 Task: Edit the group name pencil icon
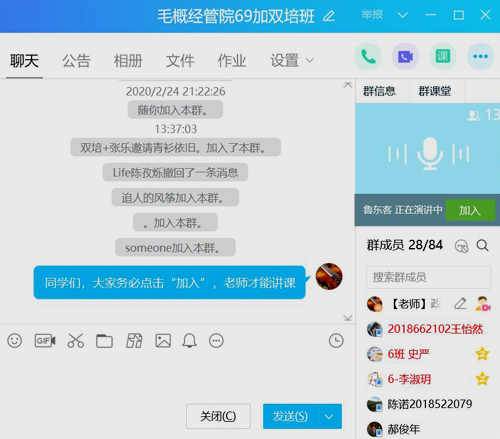[x=329, y=16]
